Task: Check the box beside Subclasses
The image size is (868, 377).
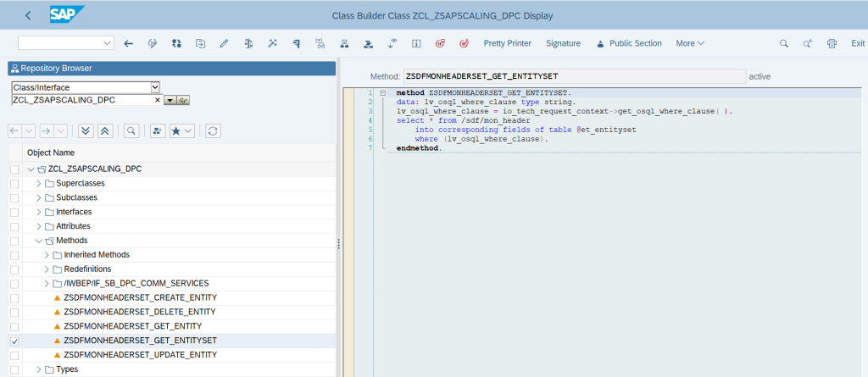Action: pyautogui.click(x=14, y=197)
